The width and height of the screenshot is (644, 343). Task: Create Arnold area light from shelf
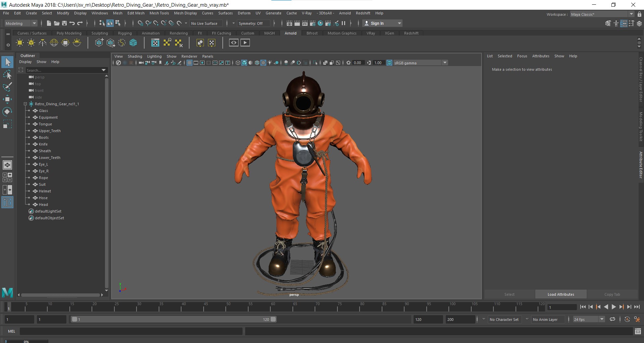[20, 43]
